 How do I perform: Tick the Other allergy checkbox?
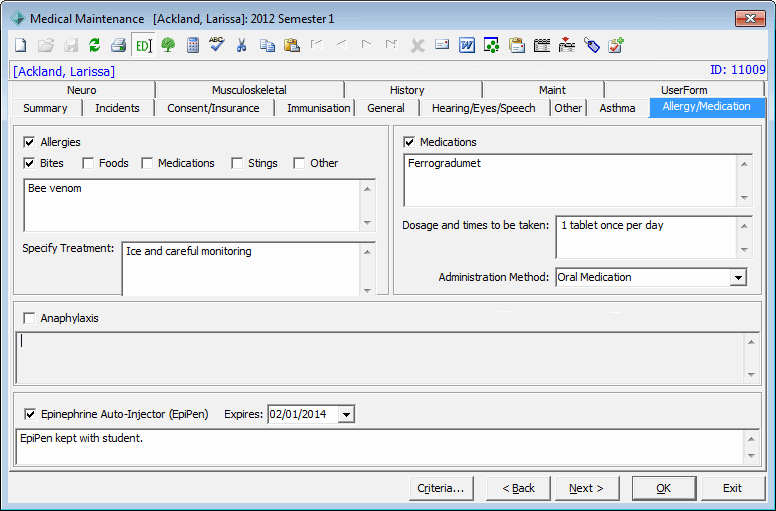pyautogui.click(x=299, y=163)
